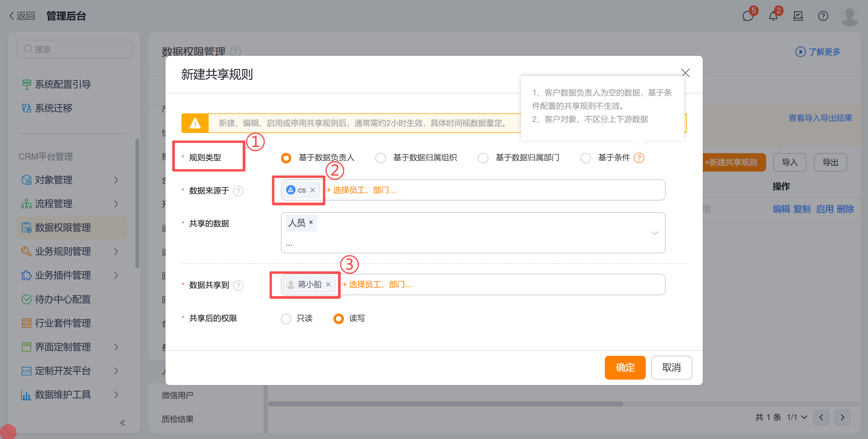Open the user avatar icon
Screen dimensions: 868x439
850,15
